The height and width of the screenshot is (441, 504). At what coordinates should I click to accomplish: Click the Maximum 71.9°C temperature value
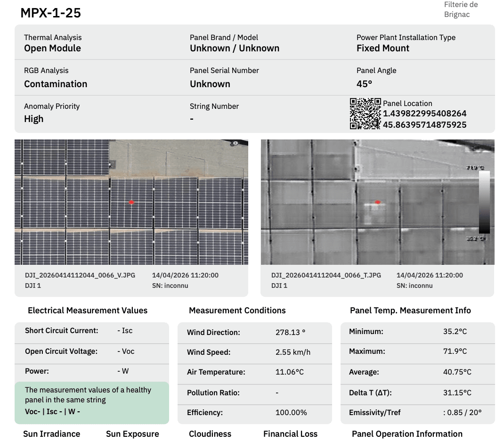click(455, 351)
